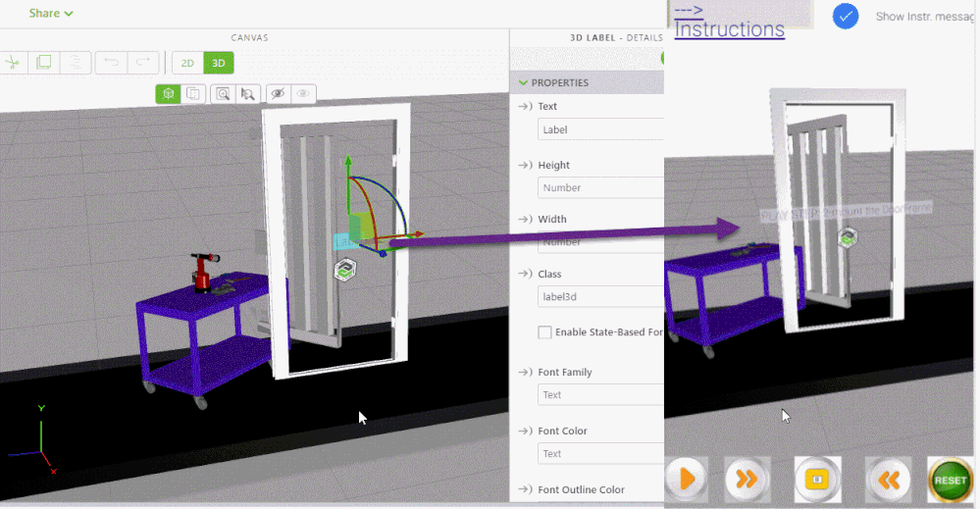
Task: Toggle Show Instr. message blue checkbox
Action: point(845,17)
